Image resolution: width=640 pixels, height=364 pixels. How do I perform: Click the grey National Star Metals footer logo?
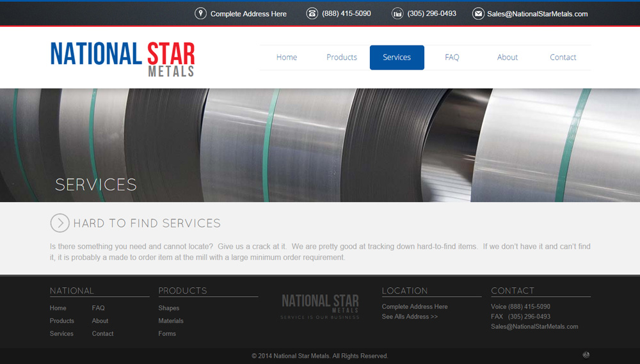[x=320, y=307]
